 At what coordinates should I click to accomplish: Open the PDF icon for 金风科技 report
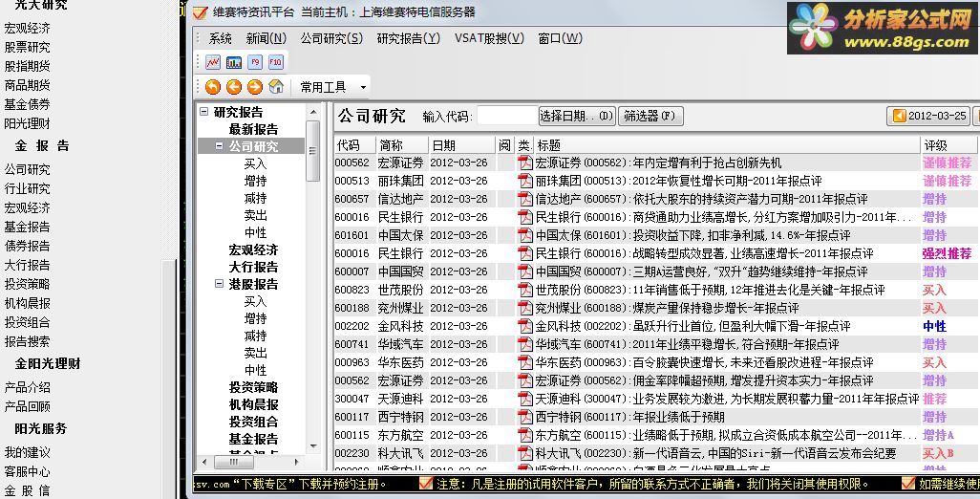tap(525, 326)
